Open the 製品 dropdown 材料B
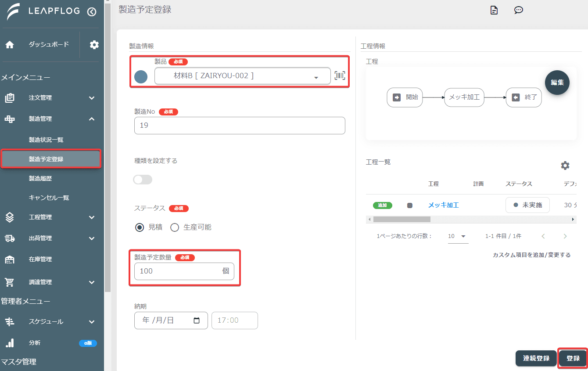Screen dimensions: 588x371 click(x=242, y=76)
